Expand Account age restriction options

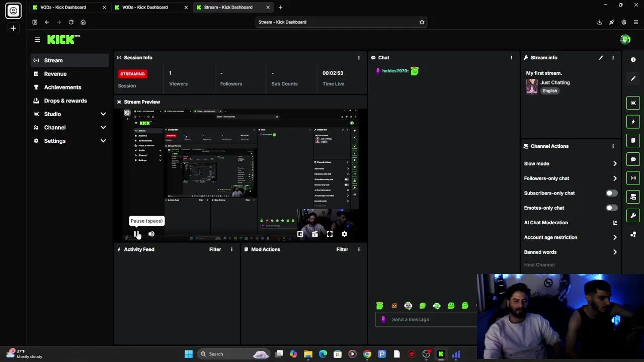(615, 237)
